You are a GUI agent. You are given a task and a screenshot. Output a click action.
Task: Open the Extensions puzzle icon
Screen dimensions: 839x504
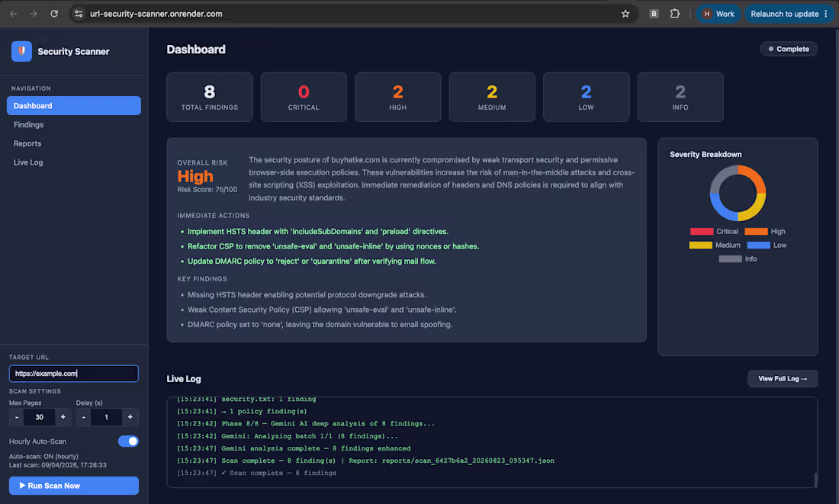point(675,14)
